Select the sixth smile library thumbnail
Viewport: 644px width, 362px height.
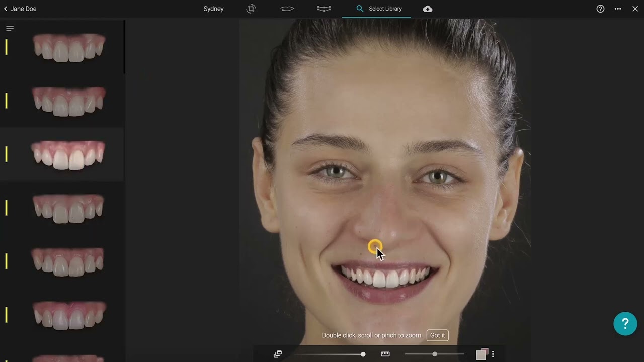(69, 315)
